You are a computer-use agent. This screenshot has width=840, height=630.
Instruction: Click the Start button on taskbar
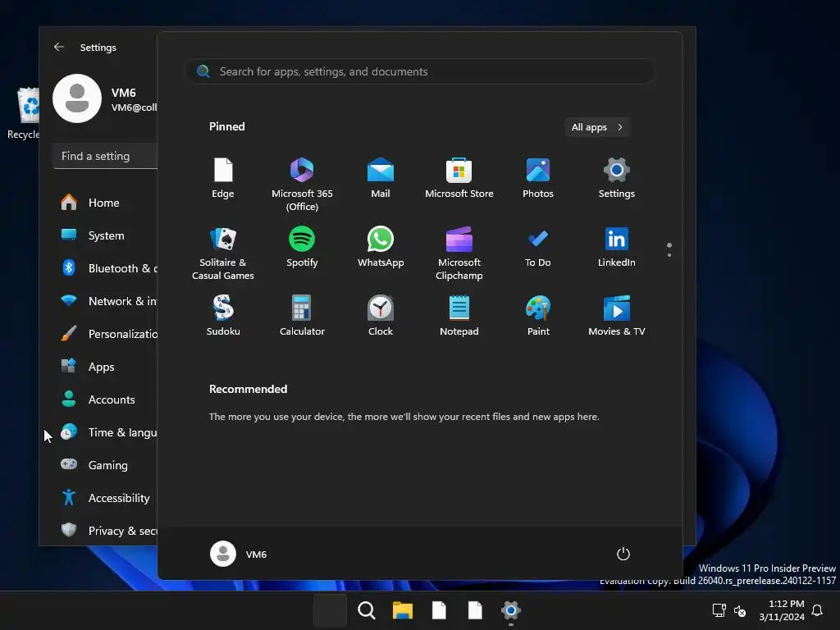(x=330, y=610)
